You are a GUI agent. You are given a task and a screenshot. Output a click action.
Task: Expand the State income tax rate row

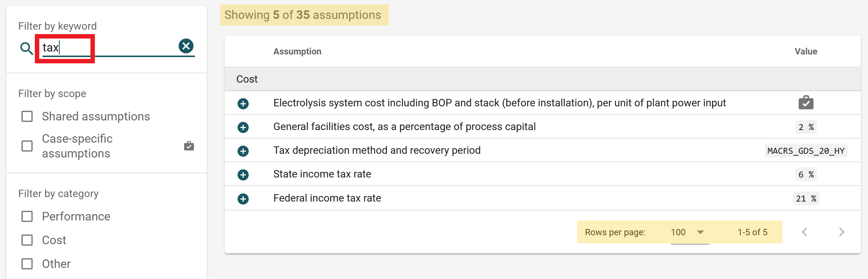pos(243,175)
